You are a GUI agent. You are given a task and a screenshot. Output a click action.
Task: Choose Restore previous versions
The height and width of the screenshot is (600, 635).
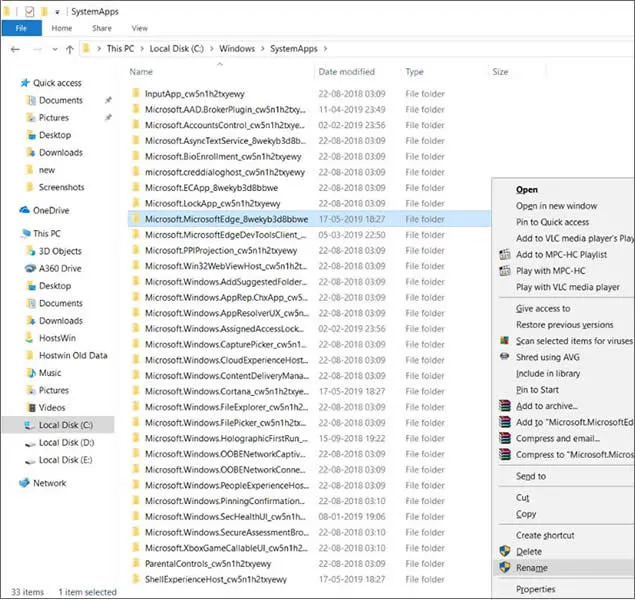pos(565,325)
